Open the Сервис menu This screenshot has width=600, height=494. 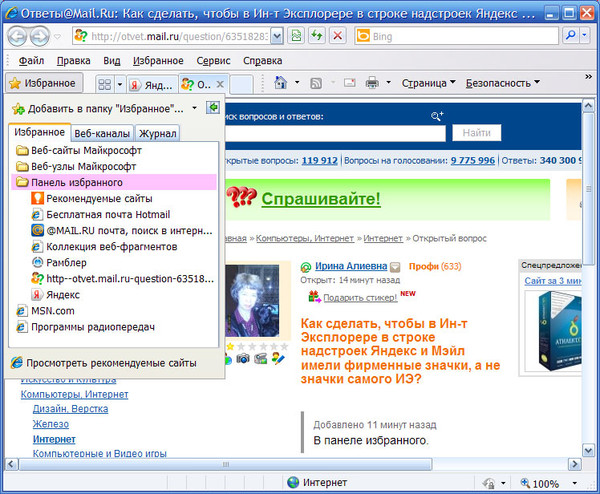click(x=213, y=60)
